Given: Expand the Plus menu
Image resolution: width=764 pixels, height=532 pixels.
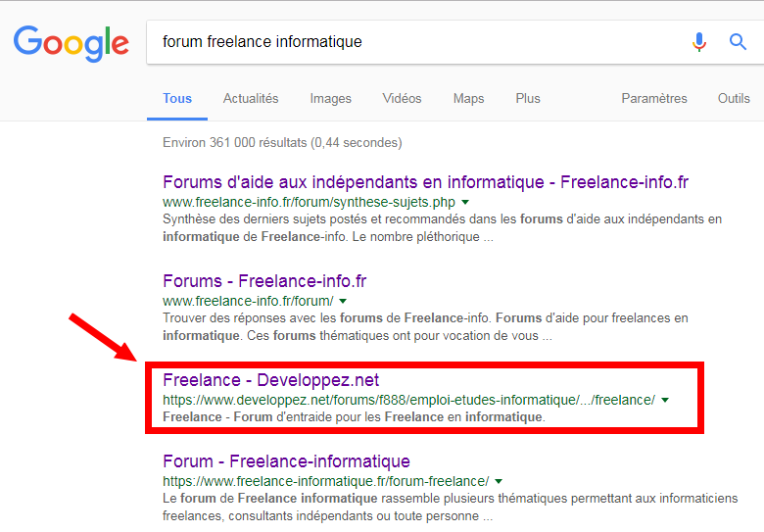Looking at the screenshot, I should (528, 98).
